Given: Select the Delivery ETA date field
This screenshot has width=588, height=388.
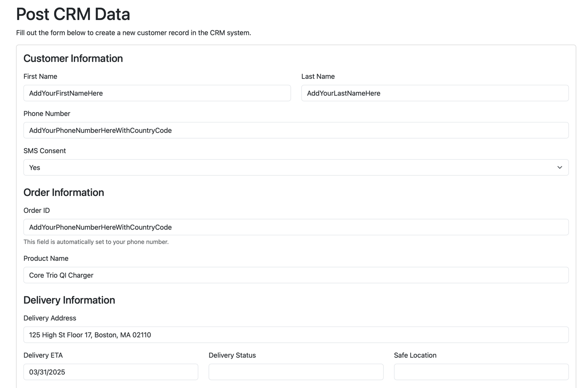Looking at the screenshot, I should 110,372.
